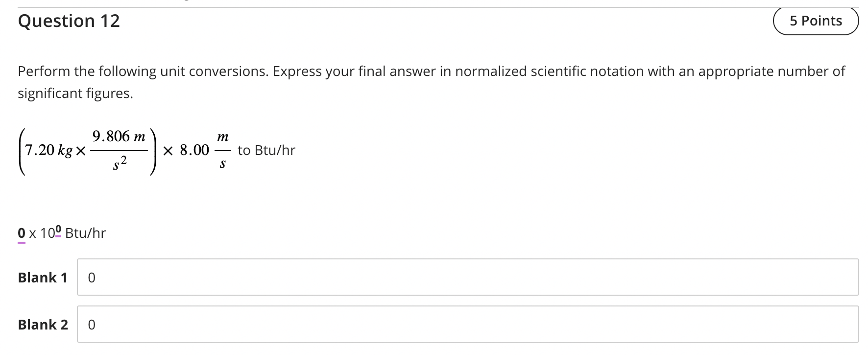Click the phrase to Btu/hr in the equation
868x355 pixels.
266,150
